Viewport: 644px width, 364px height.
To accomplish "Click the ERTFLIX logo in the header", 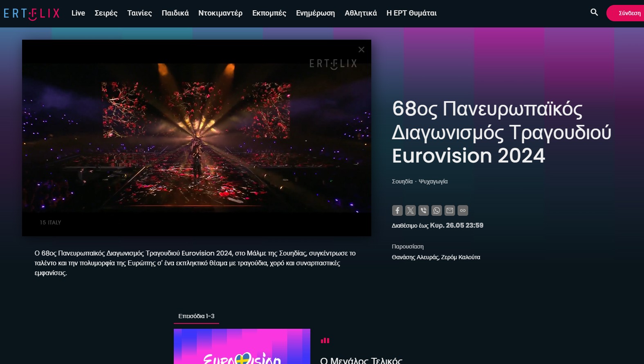I will click(31, 14).
